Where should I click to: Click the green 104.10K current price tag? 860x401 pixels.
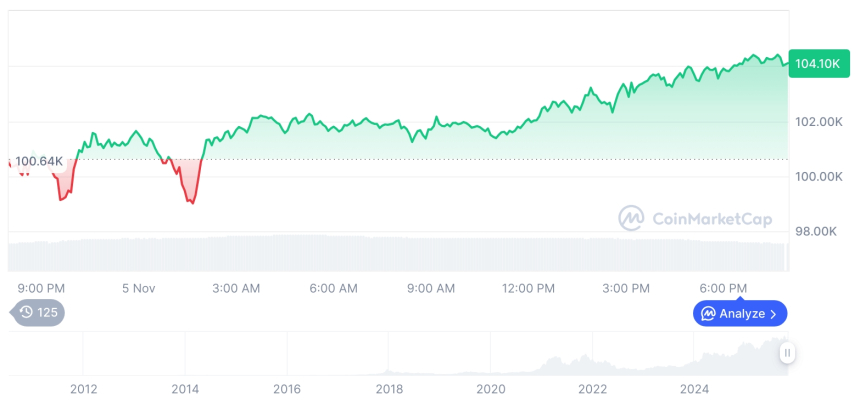(818, 63)
